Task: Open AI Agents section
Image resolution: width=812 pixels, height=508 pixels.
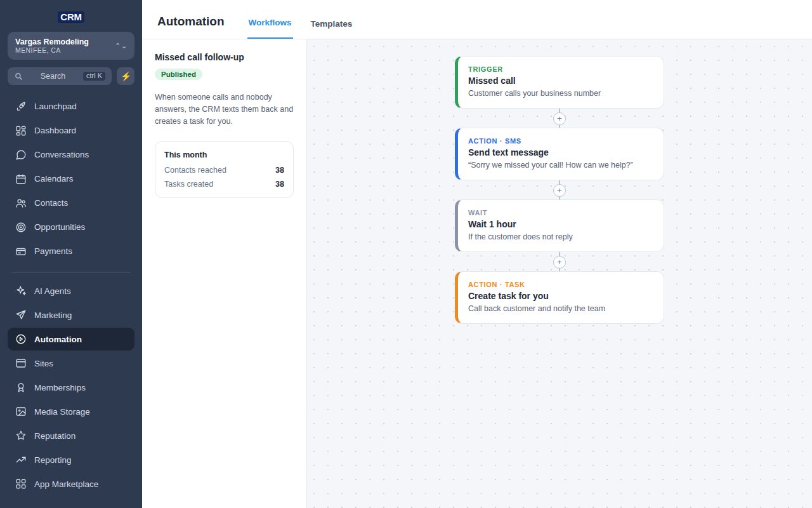Action: [71, 291]
